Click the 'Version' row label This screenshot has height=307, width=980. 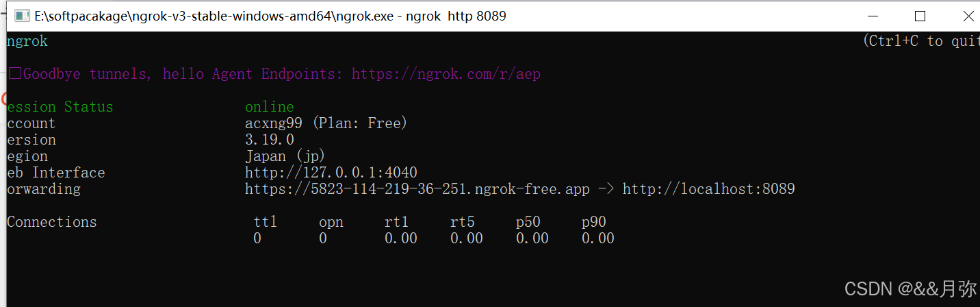(31, 140)
